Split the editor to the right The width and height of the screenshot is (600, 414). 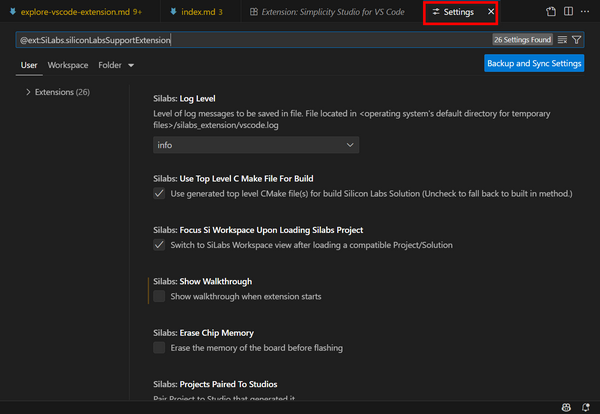point(569,11)
